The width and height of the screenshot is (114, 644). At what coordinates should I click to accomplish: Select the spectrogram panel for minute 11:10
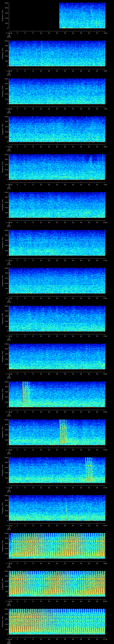(x=57, y=243)
